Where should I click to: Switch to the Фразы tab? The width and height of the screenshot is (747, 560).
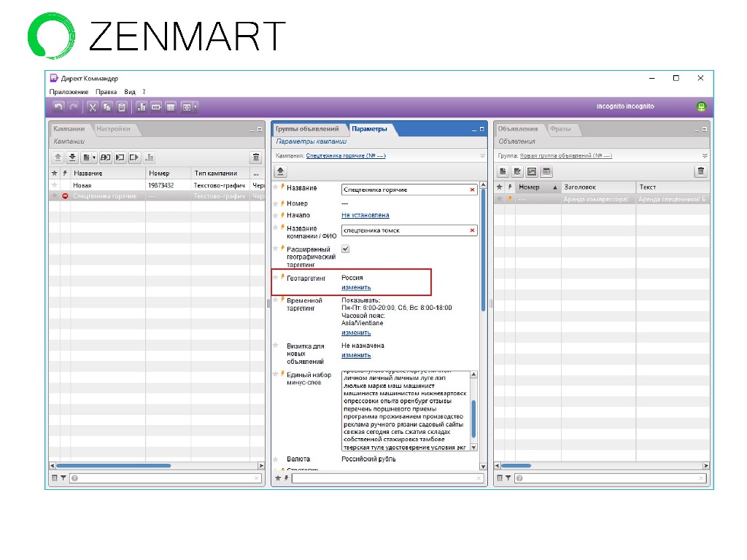[x=560, y=129]
